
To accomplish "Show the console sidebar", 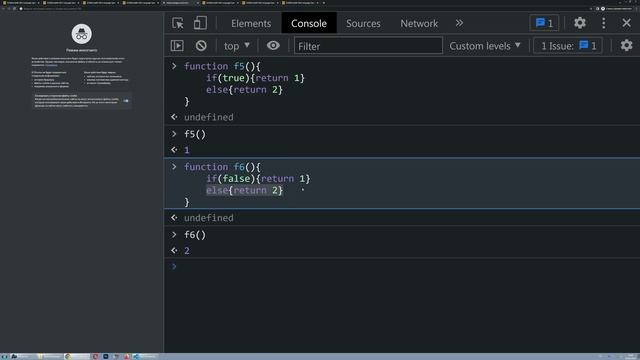I will [x=177, y=46].
